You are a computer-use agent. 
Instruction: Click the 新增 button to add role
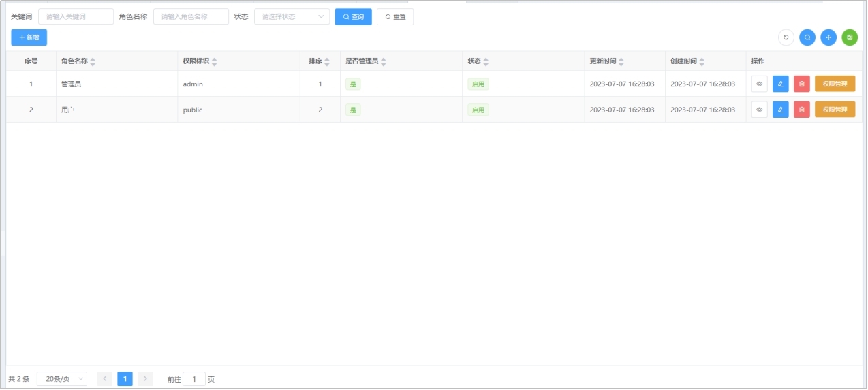(29, 37)
